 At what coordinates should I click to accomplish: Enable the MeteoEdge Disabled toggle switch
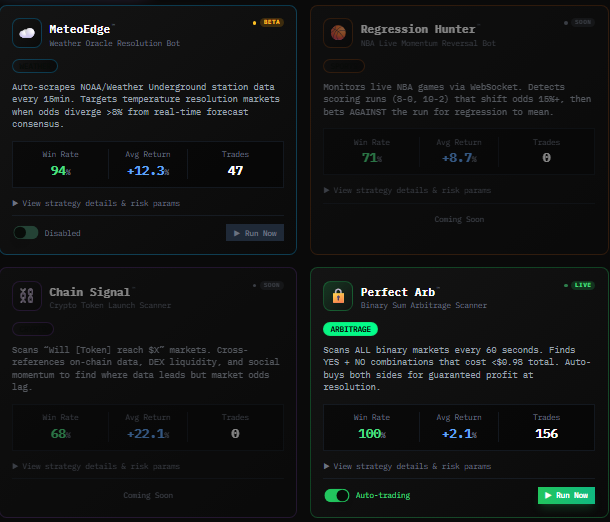pos(26,233)
